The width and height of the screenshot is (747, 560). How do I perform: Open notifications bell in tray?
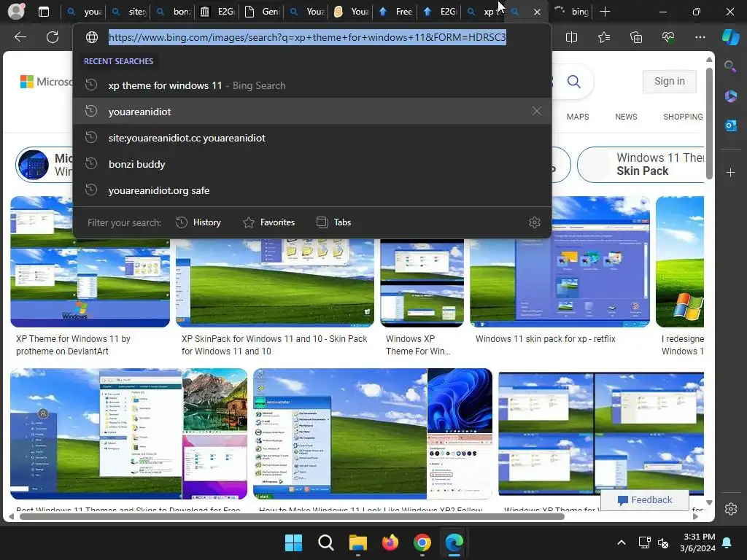[x=727, y=542]
